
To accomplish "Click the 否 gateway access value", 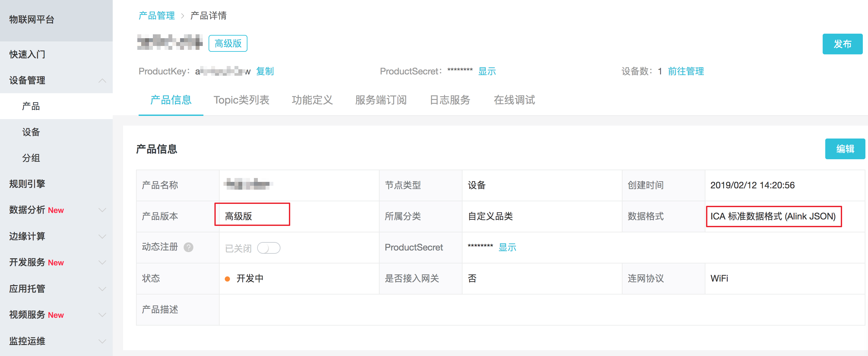I will [x=472, y=279].
